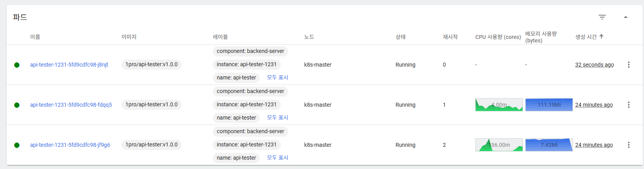Show all labels for first pod
644x169 pixels.
tap(277, 77)
